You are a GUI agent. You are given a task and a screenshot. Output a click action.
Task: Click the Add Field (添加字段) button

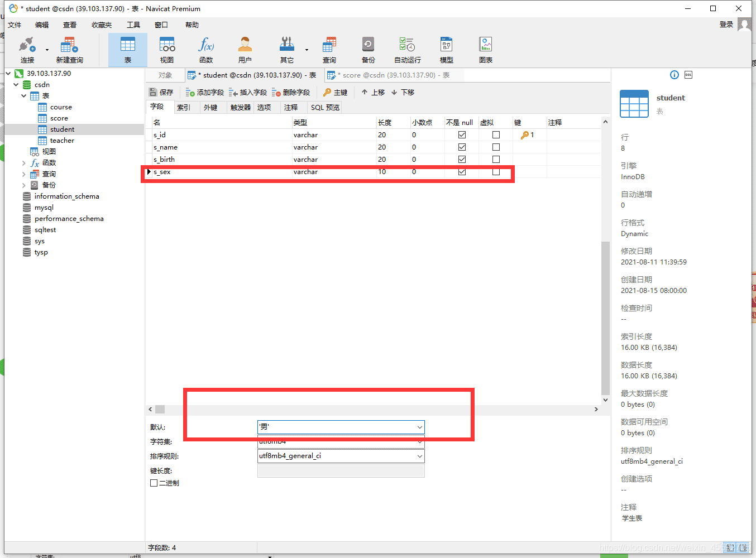click(205, 93)
